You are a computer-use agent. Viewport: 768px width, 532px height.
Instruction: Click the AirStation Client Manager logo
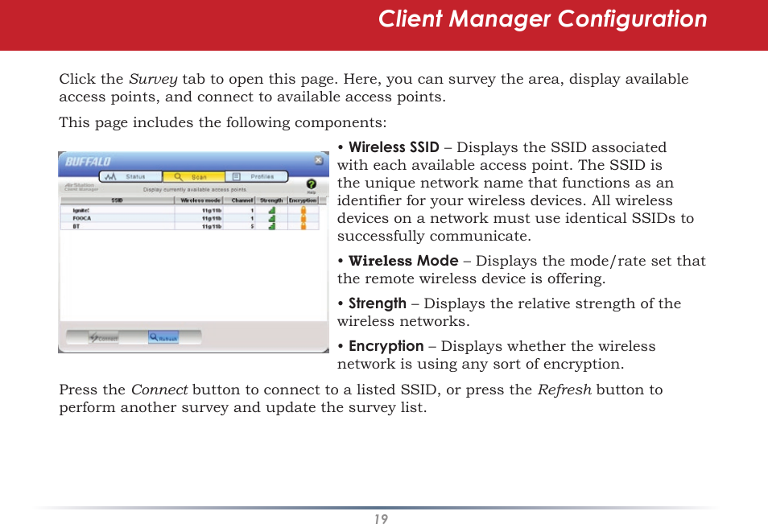[x=81, y=187]
